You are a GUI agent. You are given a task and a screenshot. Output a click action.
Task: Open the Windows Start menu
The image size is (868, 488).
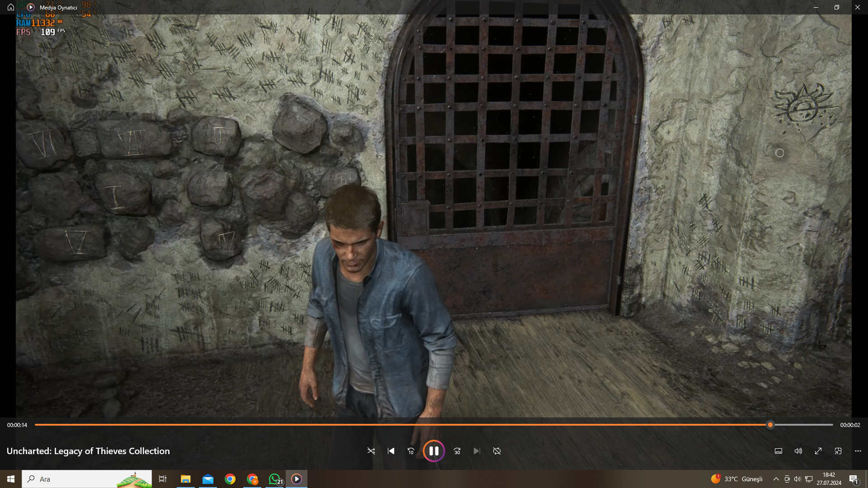[11, 479]
